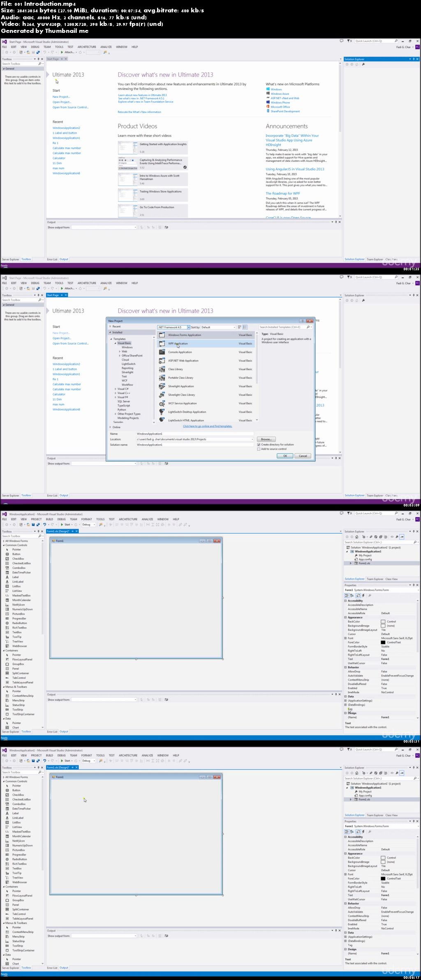Image resolution: width=421 pixels, height=980 pixels.
Task: Expand Visual C++ node in Templates tree
Action: 115,393
